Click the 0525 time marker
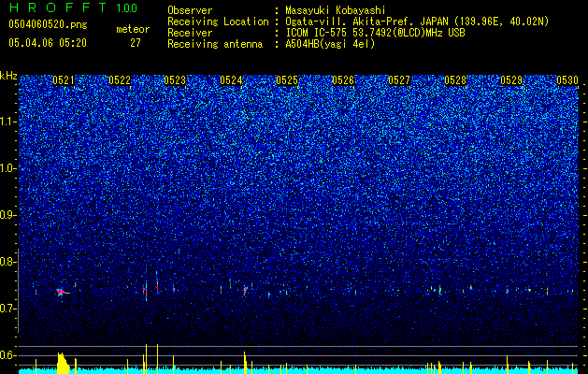Image resolution: width=588 pixels, height=374 pixels. 287,80
